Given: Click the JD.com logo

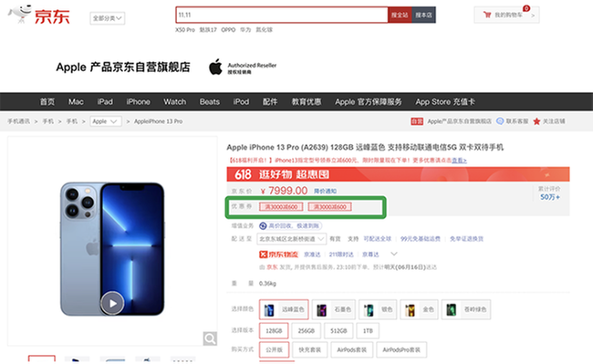Looking at the screenshot, I should [39, 16].
